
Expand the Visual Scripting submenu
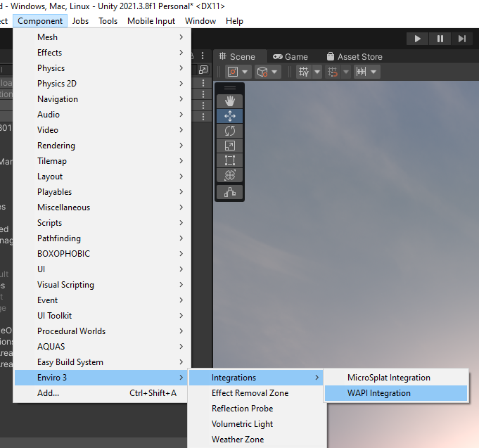coord(102,285)
